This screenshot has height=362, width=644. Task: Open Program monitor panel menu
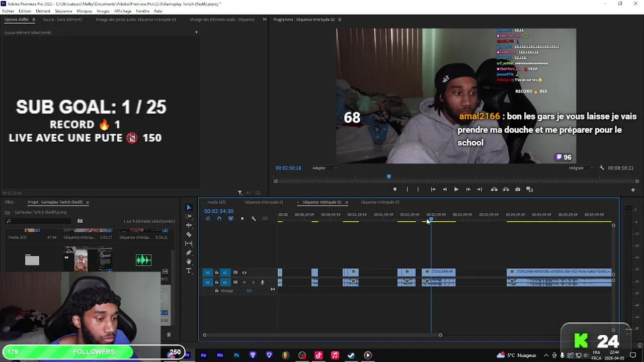pos(340,20)
